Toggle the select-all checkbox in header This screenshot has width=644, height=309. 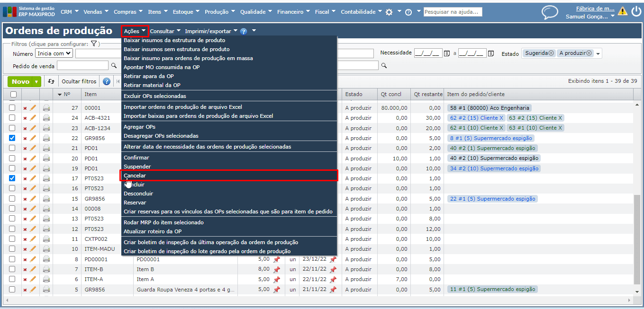[x=13, y=95]
